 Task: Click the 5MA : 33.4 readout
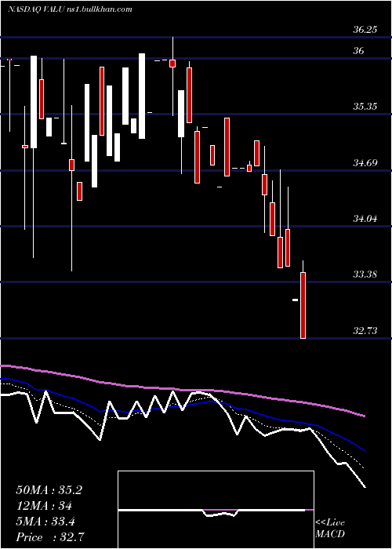click(x=45, y=522)
